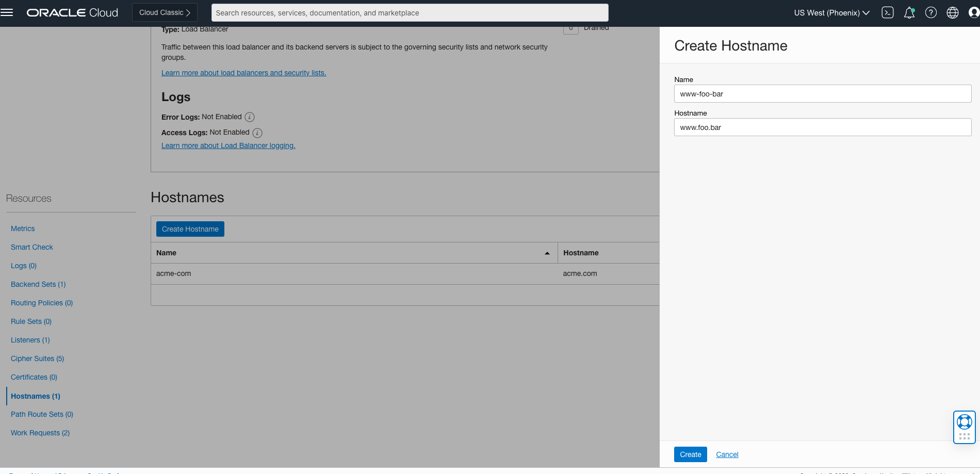This screenshot has height=474, width=980.
Task: Open help using the question mark icon
Action: tap(931, 12)
